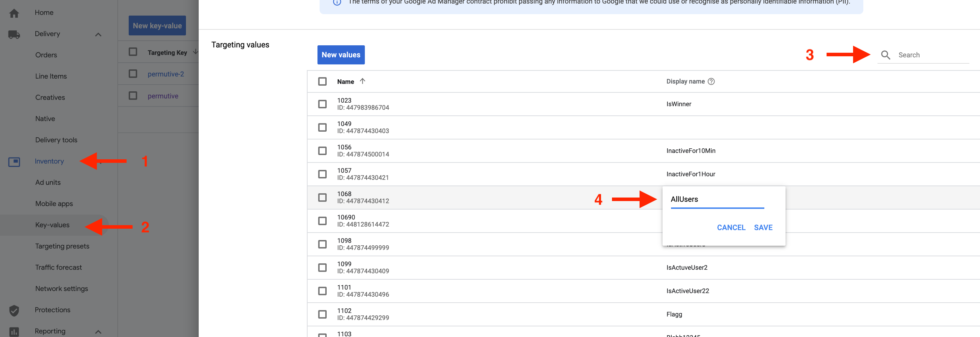
Task: Click IsWinner display name cell
Action: point(679,104)
